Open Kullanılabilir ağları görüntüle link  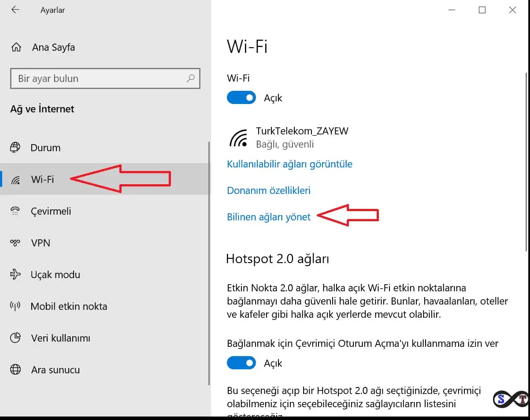[x=289, y=164]
